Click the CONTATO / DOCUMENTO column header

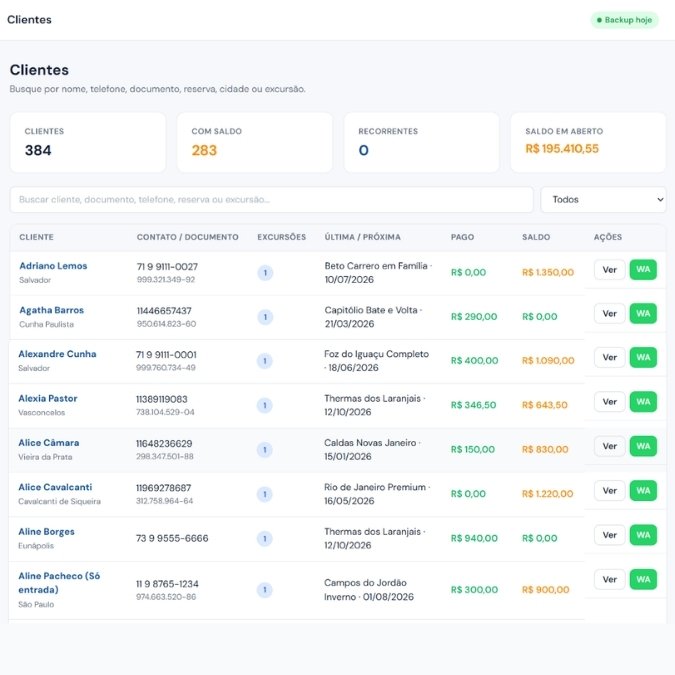187,237
